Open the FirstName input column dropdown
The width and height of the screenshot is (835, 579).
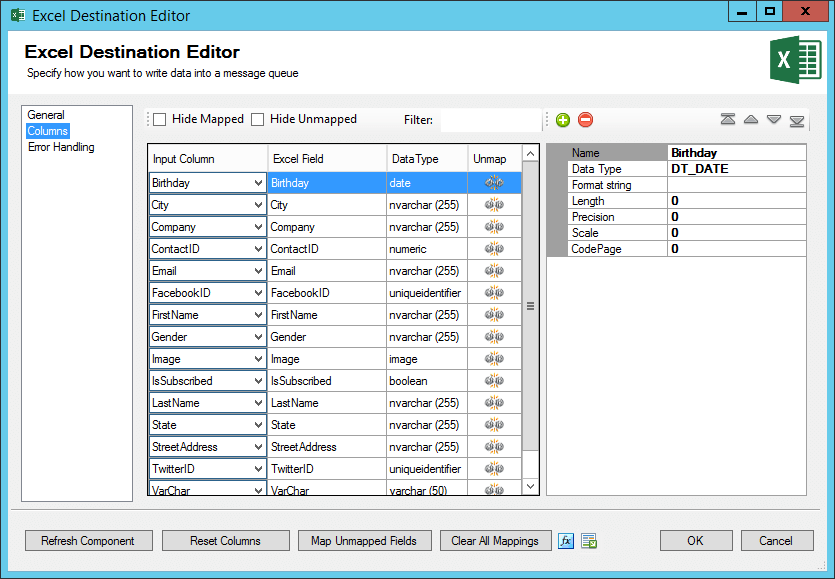pos(258,315)
